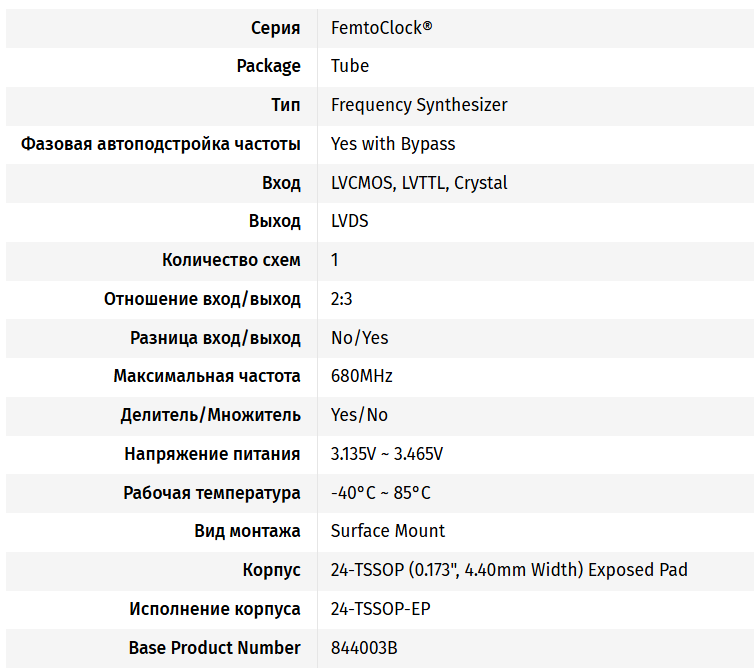
Task: Select the 844003B base product number
Action: [364, 648]
